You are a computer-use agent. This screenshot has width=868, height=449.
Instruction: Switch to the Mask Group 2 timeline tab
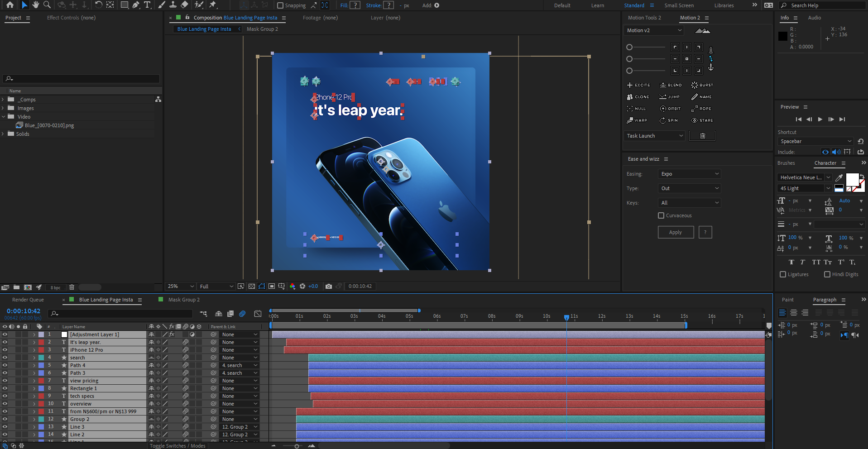tap(184, 300)
